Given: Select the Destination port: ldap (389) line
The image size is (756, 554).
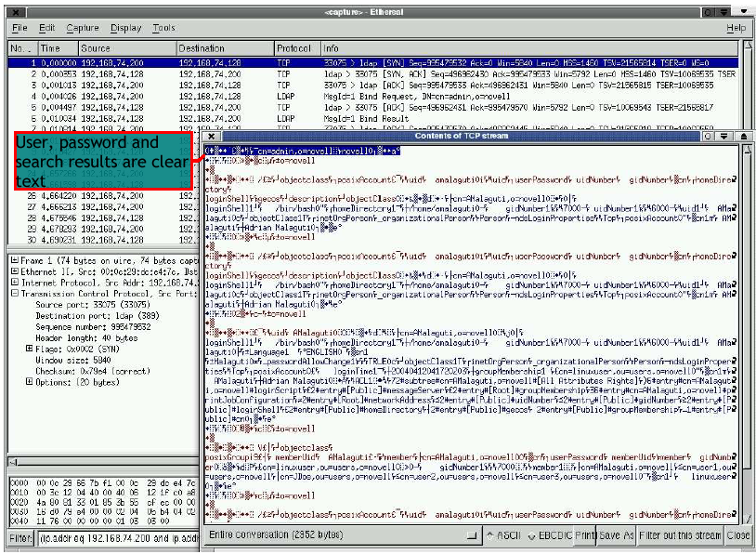Looking at the screenshot, I should [x=97, y=316].
